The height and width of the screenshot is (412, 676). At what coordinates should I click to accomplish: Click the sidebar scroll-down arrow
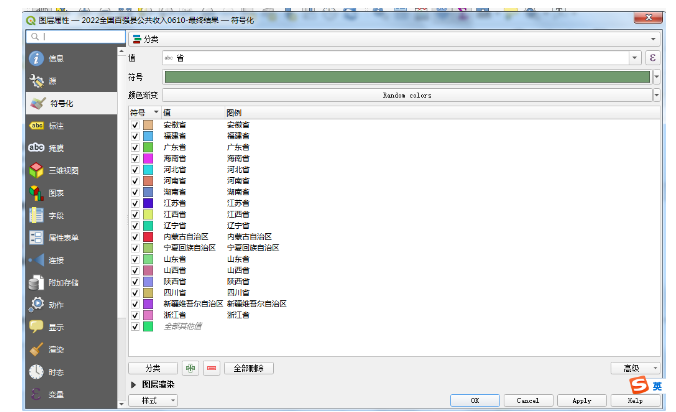pyautogui.click(x=121, y=403)
